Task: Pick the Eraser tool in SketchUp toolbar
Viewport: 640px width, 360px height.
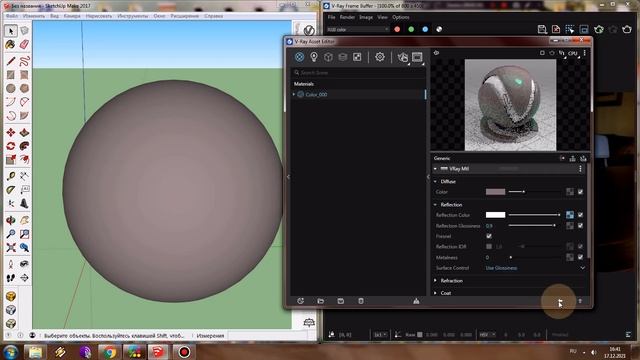Action: [x=24, y=44]
